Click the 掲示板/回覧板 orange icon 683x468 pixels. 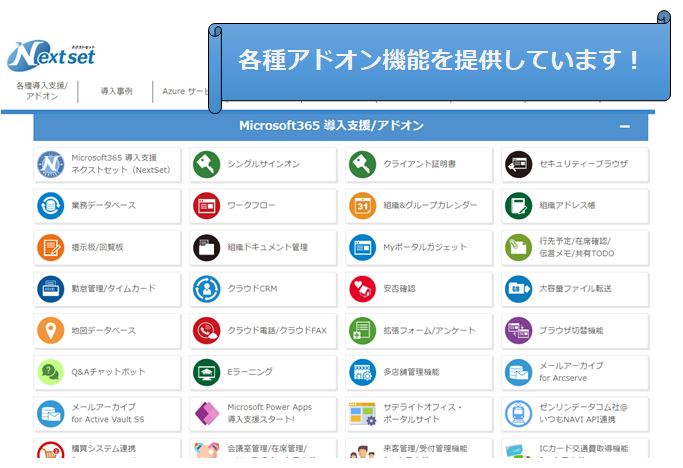[51, 248]
